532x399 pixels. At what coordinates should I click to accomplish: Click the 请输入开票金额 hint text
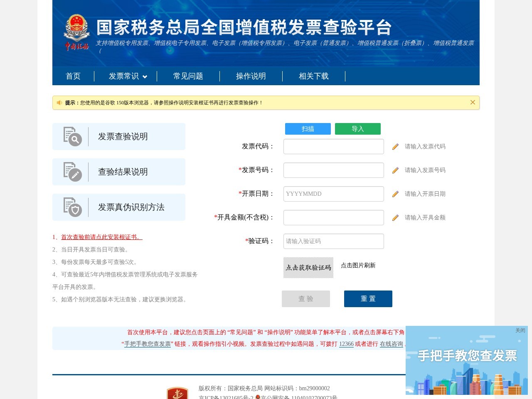pyautogui.click(x=425, y=217)
